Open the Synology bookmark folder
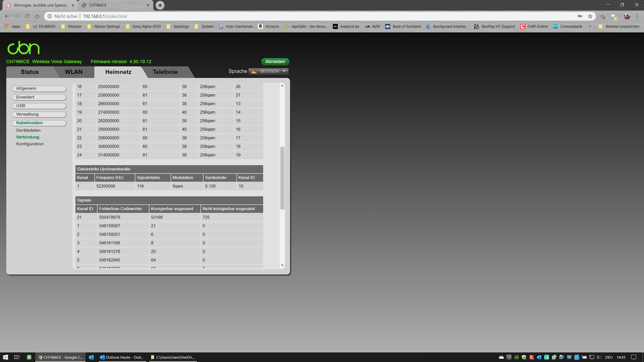The image size is (644, 362). [x=177, y=26]
